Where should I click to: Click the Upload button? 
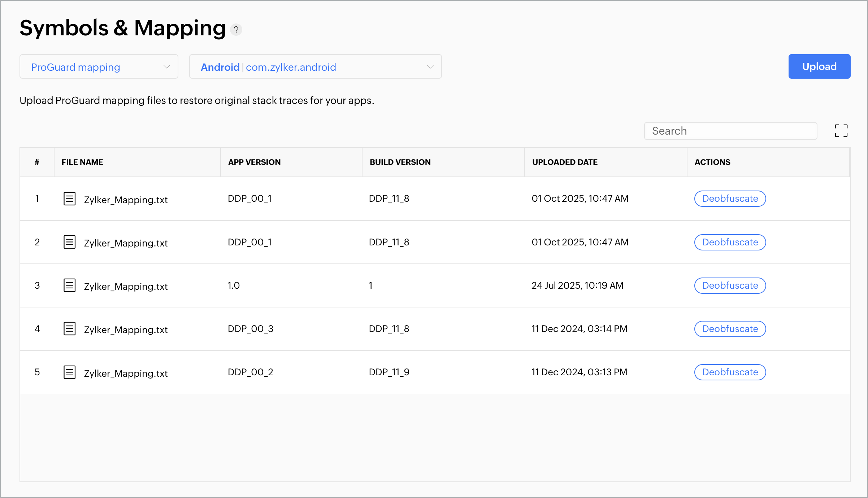click(x=819, y=66)
